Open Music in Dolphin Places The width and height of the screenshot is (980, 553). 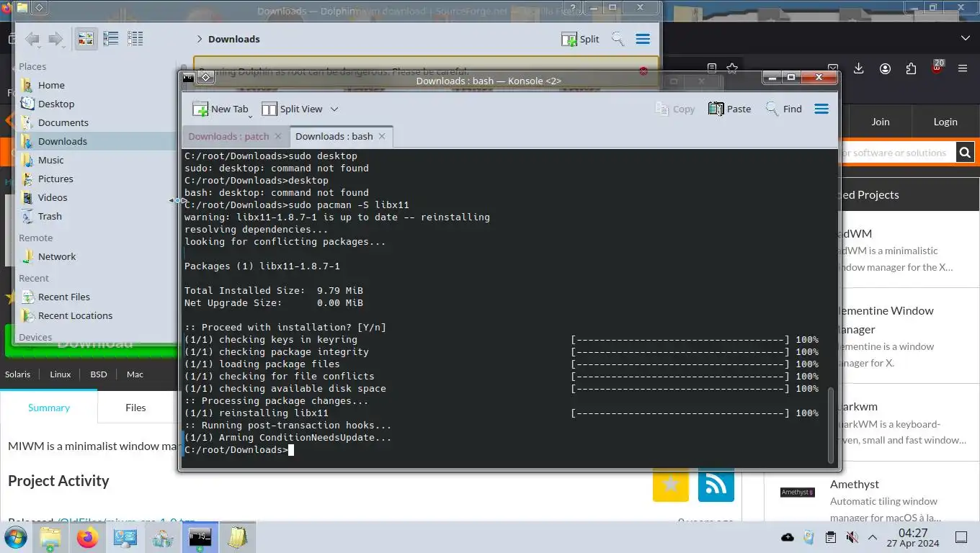pyautogui.click(x=50, y=160)
